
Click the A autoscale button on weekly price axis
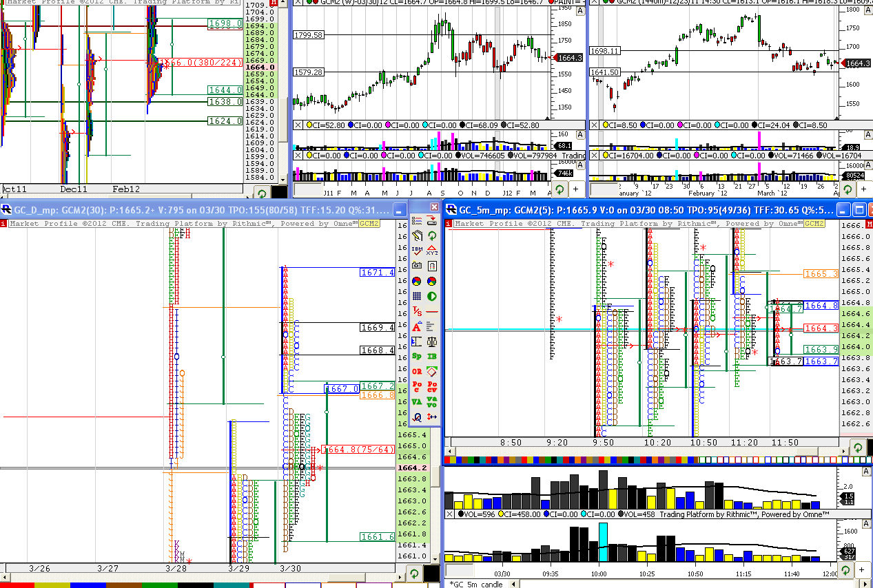pyautogui.click(x=579, y=11)
